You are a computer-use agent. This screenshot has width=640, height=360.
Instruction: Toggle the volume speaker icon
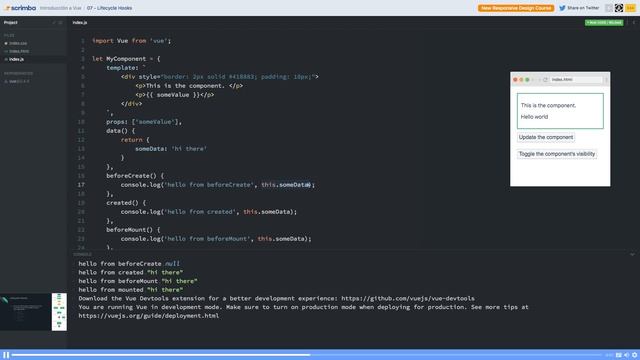[x=627, y=355]
